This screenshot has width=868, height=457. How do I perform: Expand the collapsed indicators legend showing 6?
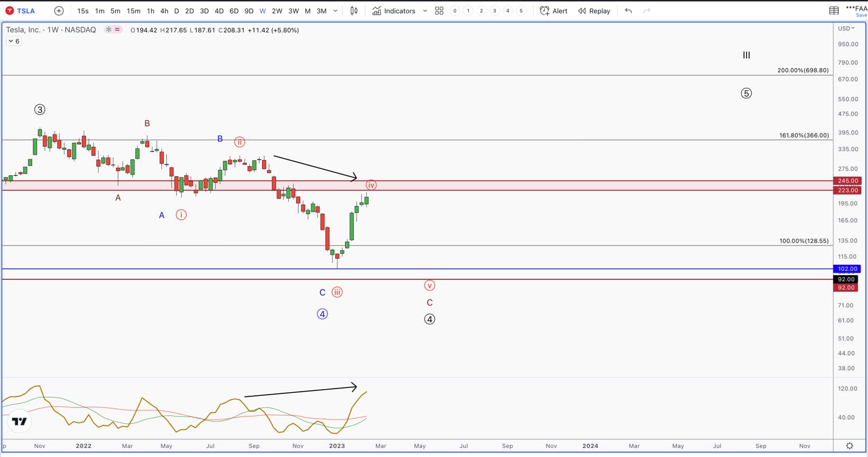click(14, 41)
